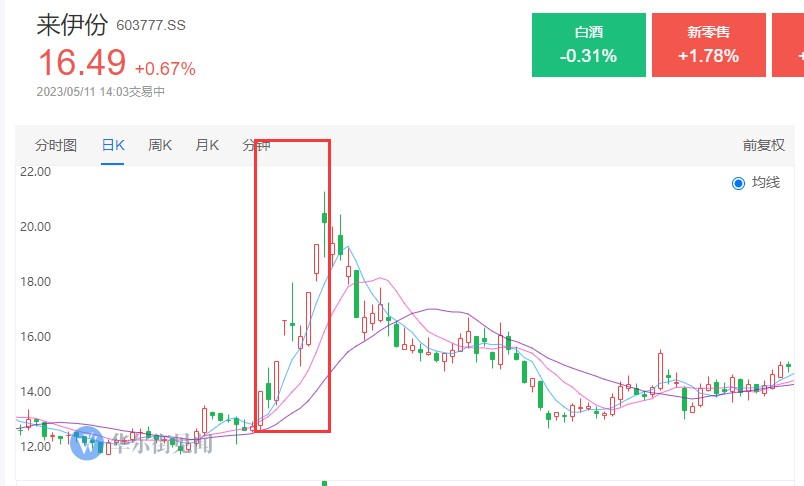
Task: Click the +0.67% change percentage
Action: point(165,69)
